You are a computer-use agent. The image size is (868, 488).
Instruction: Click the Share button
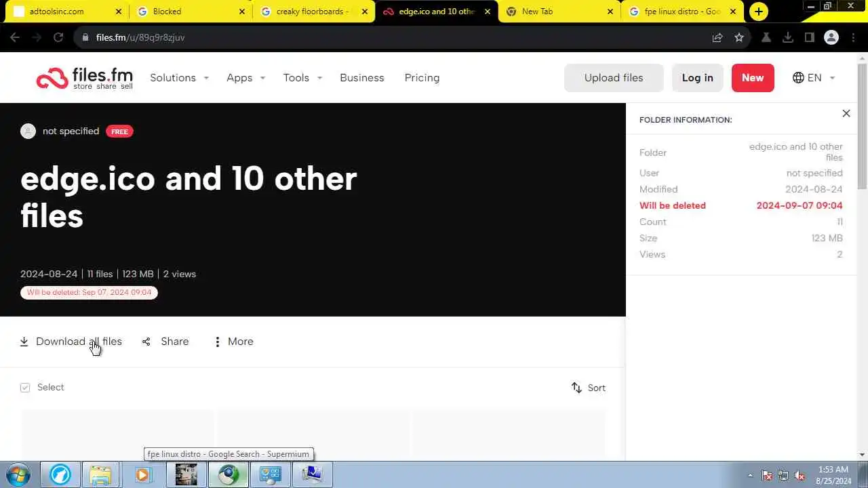pos(165,342)
